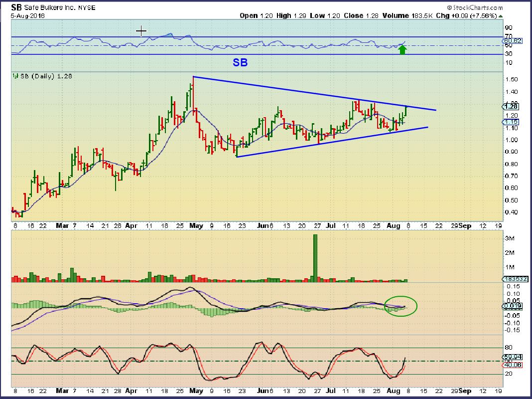Click the candlestick icon beside SB (Daily) legend
This screenshot has width=532, height=399.
coord(15,76)
